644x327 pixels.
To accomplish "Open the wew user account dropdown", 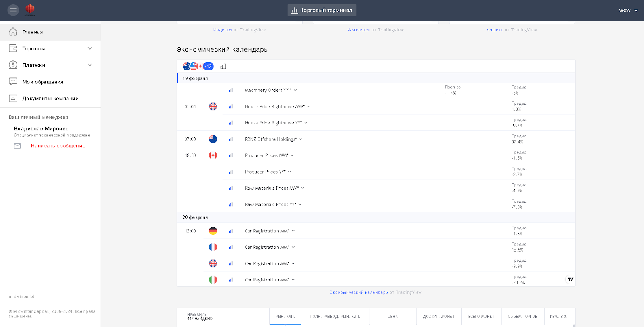I will [x=628, y=10].
